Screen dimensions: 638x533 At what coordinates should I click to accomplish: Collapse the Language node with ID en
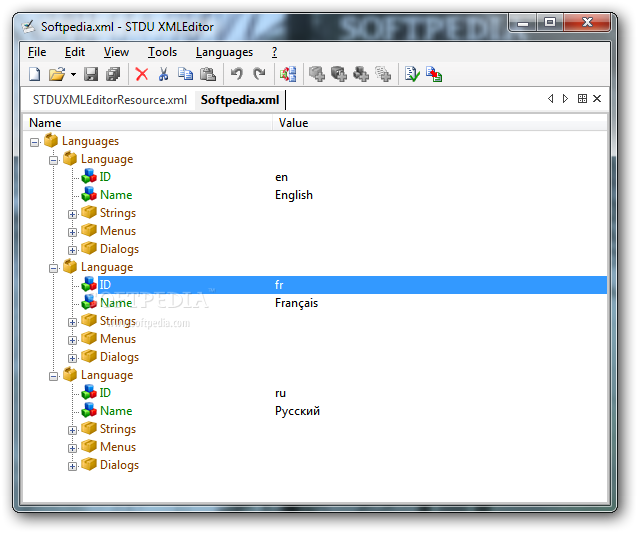53,160
